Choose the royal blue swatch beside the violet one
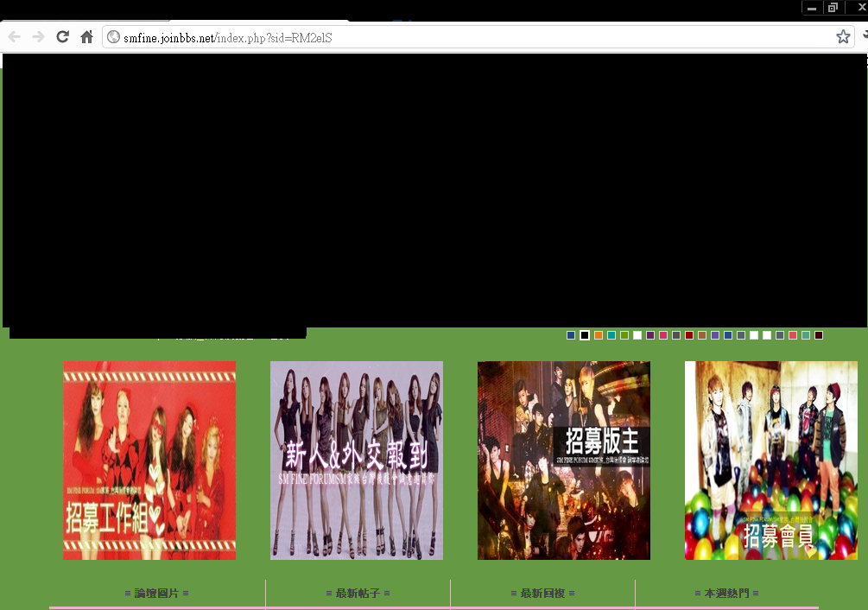The width and height of the screenshot is (868, 610). [x=728, y=335]
